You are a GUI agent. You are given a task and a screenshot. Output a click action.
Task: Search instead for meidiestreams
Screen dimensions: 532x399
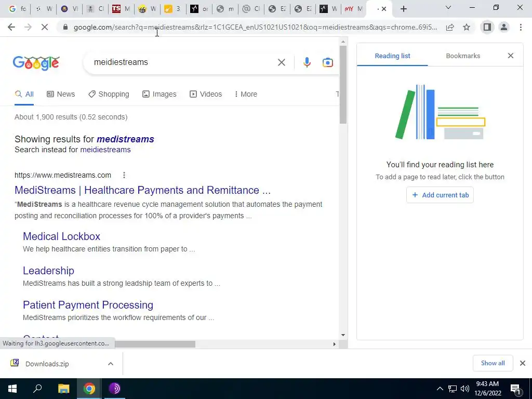[105, 150]
